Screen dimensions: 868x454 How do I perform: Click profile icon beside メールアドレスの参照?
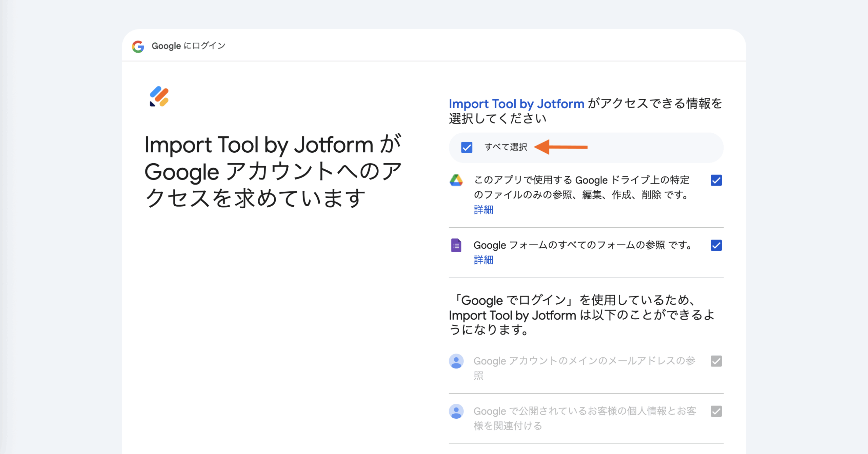click(456, 361)
